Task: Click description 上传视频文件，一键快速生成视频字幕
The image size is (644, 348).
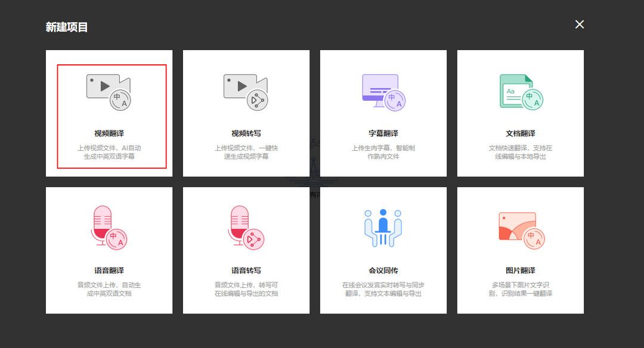Action: (246, 153)
